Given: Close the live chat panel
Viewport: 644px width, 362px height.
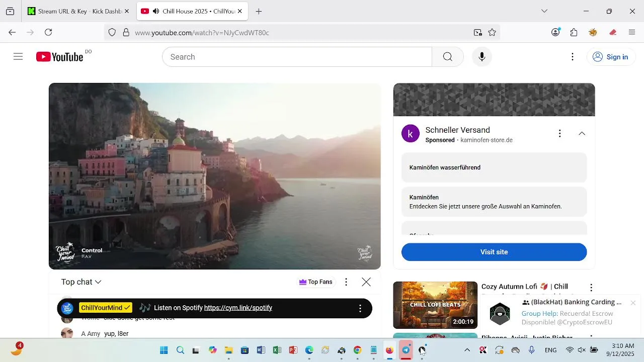Looking at the screenshot, I should point(366,282).
